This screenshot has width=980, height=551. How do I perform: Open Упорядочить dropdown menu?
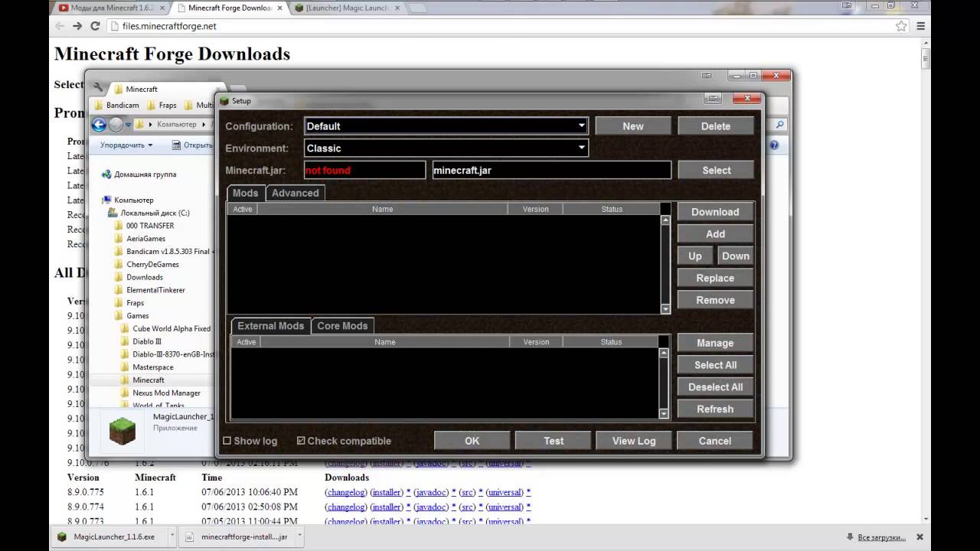pyautogui.click(x=126, y=145)
